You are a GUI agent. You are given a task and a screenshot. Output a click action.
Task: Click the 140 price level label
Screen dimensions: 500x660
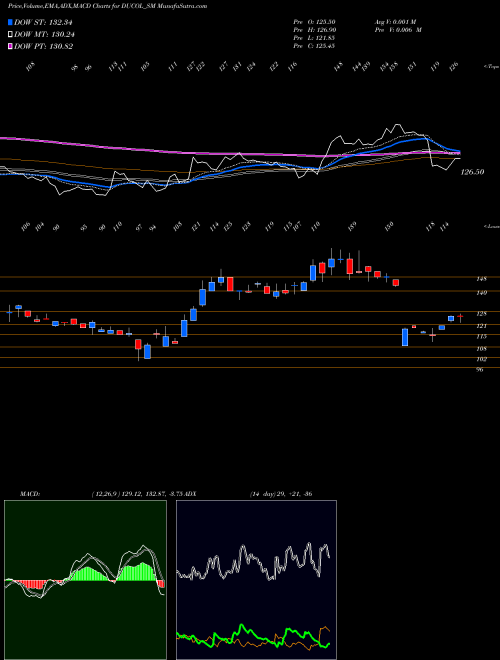[x=481, y=293]
